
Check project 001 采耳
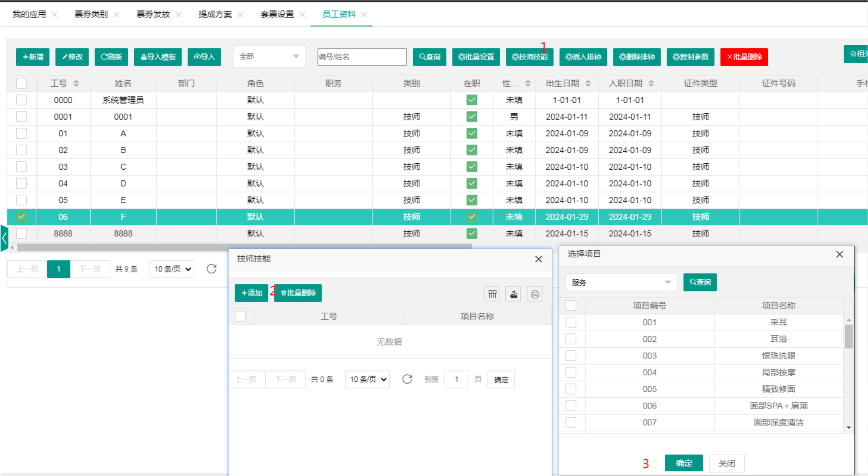point(571,322)
